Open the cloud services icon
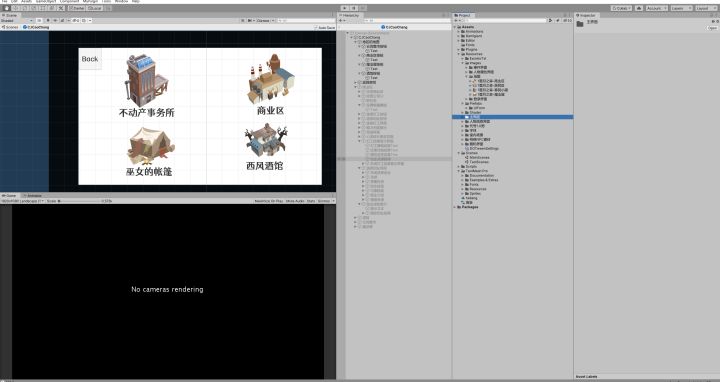Screen dimensions: 720x382 (639, 8)
